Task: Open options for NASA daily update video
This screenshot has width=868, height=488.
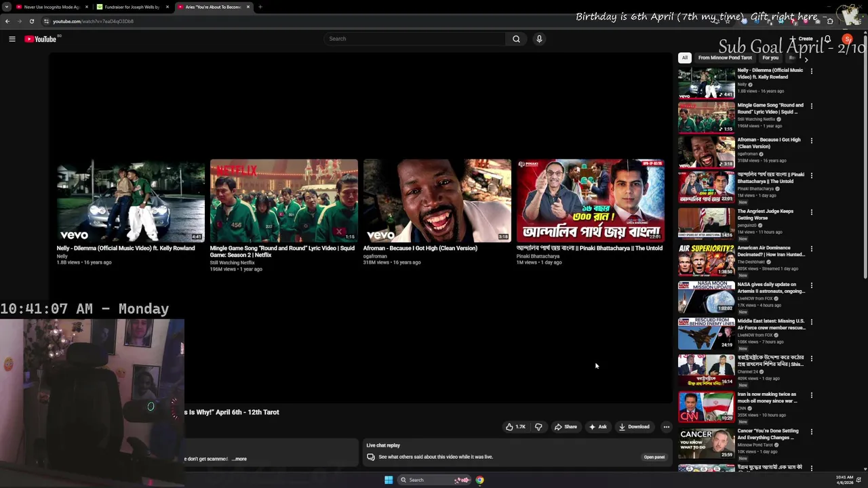Action: (811, 285)
